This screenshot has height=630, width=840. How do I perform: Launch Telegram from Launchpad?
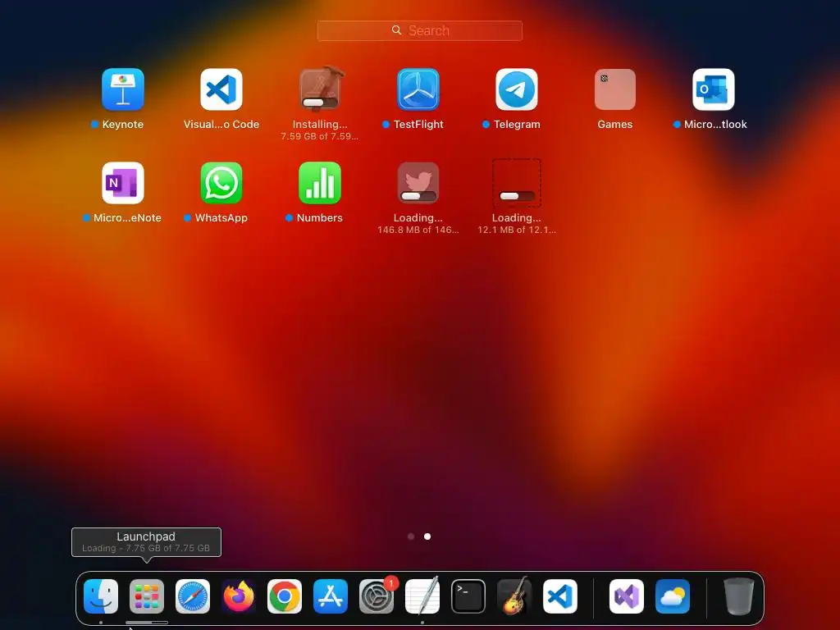(517, 89)
